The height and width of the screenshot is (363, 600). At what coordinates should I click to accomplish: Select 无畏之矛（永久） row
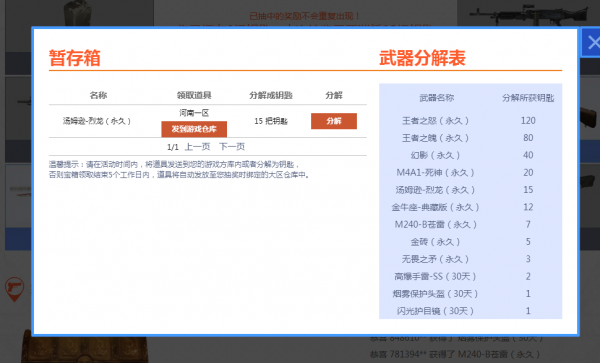click(x=470, y=259)
